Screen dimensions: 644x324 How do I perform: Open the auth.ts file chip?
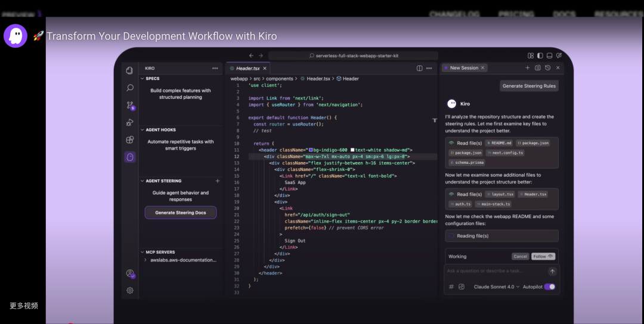coord(460,204)
